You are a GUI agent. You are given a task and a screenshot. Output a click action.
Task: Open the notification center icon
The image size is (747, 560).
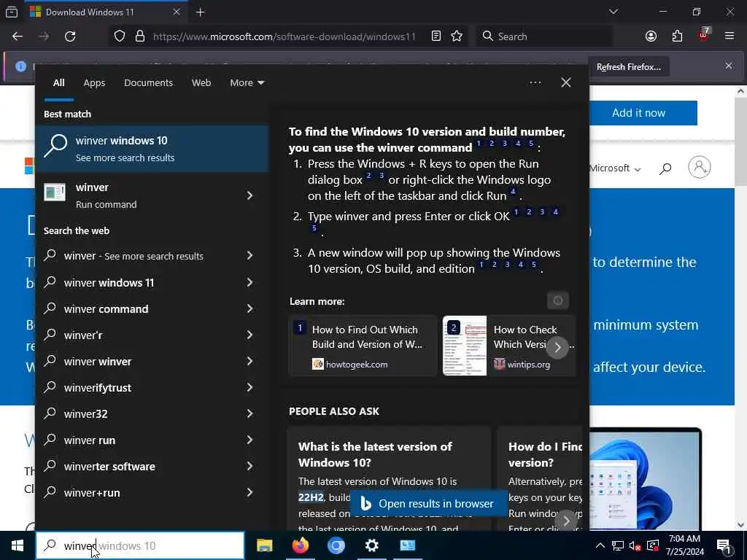point(724,547)
